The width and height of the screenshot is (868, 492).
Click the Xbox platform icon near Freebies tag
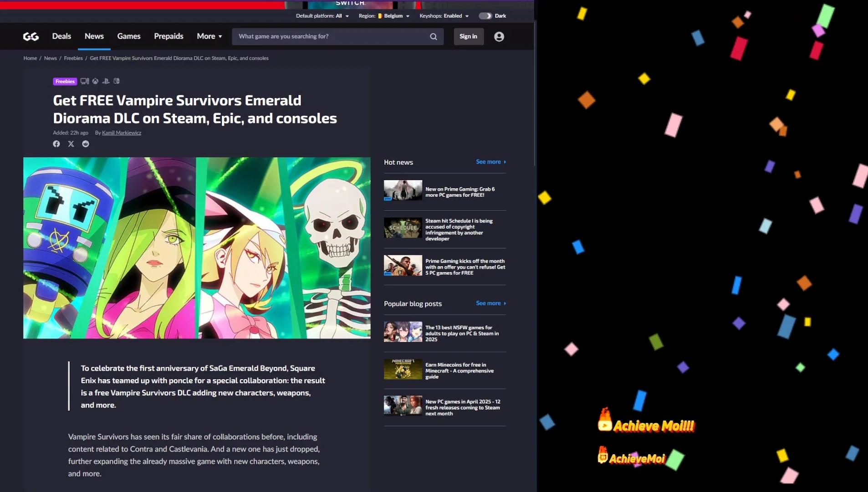point(95,81)
